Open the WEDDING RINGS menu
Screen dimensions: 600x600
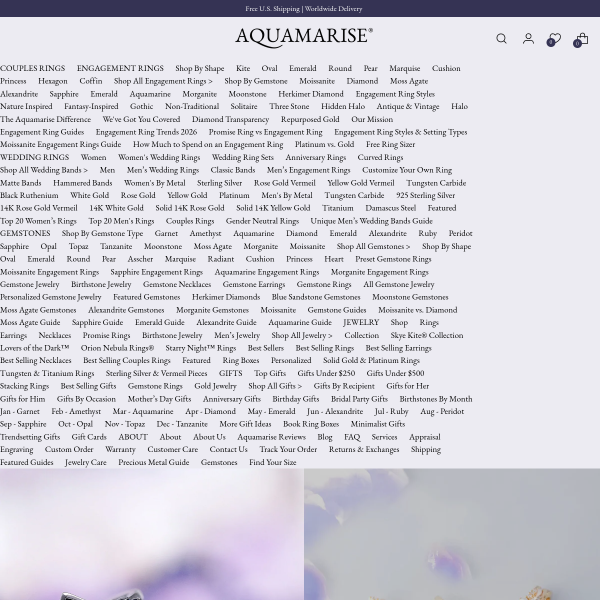point(34,157)
